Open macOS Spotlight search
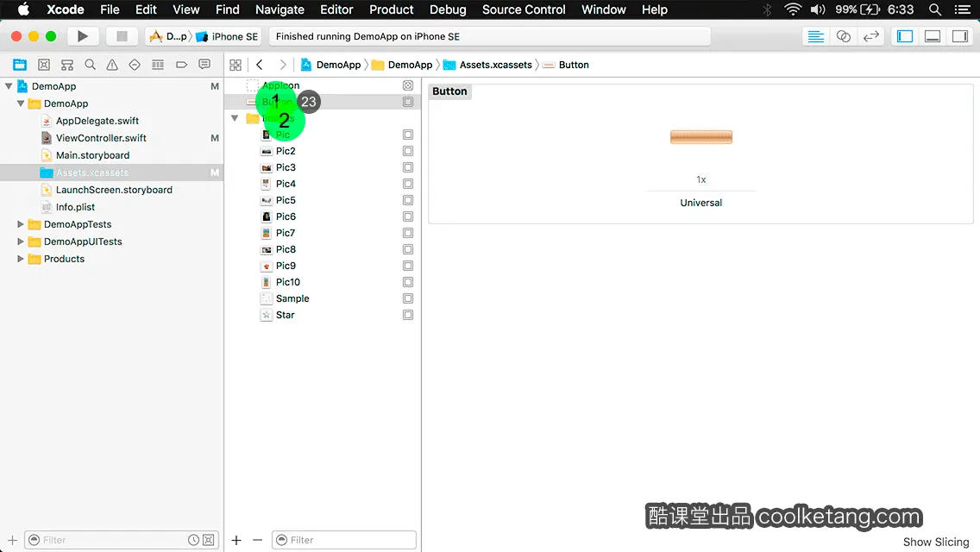The image size is (980, 552). coord(935,9)
